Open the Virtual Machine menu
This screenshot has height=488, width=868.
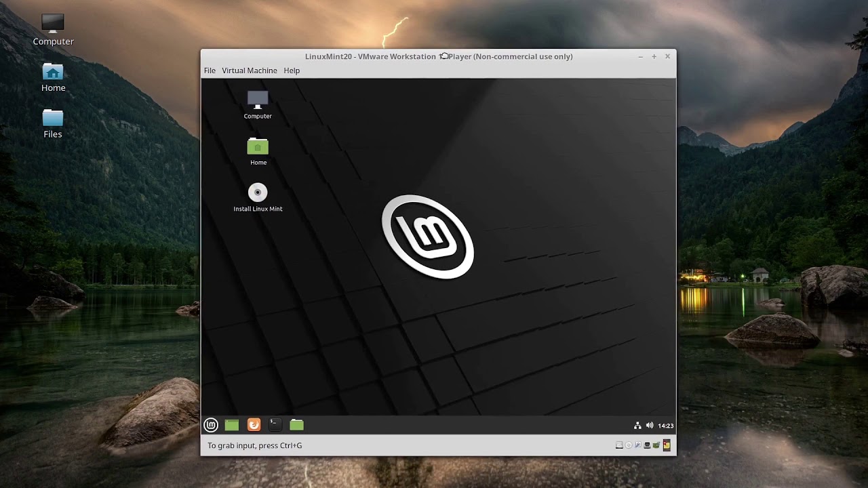(250, 70)
